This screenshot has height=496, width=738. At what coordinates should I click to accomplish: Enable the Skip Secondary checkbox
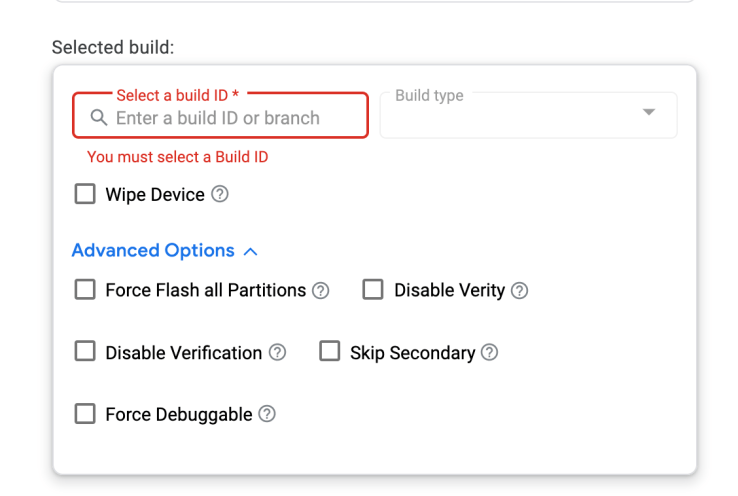(x=330, y=352)
